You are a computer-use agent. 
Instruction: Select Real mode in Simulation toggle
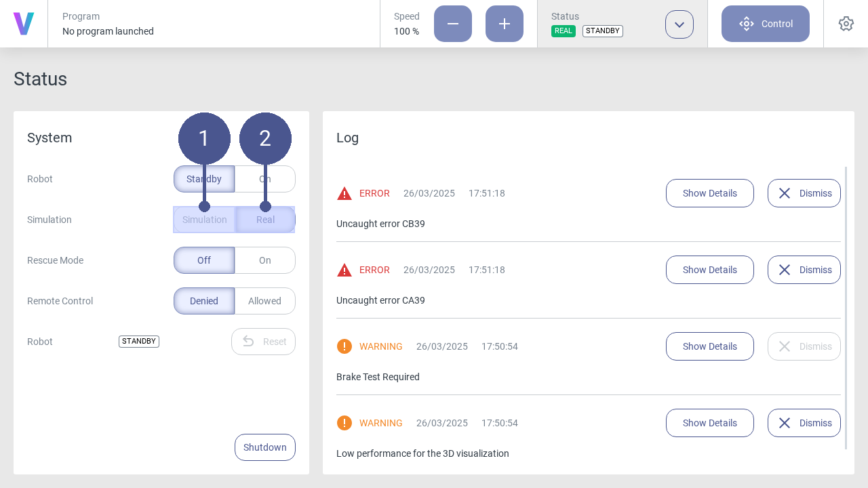tap(265, 220)
